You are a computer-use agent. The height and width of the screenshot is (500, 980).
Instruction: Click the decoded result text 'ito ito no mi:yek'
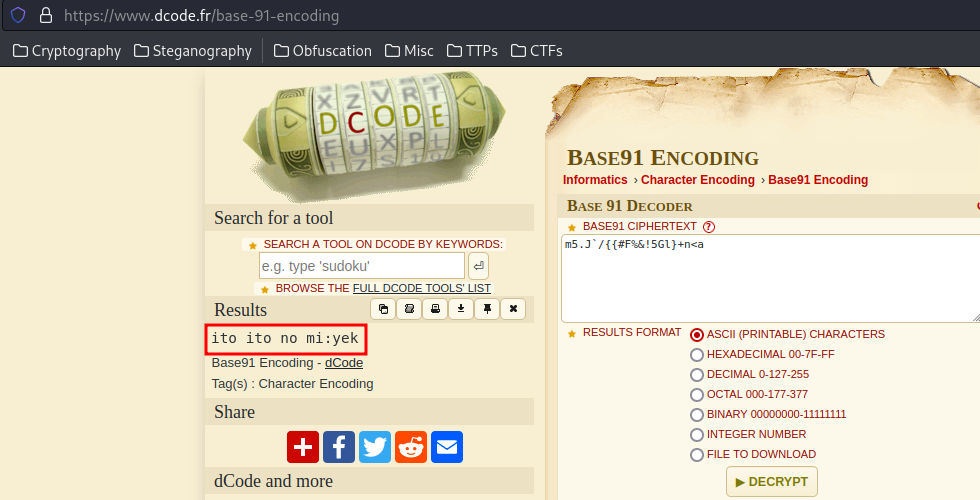(285, 339)
